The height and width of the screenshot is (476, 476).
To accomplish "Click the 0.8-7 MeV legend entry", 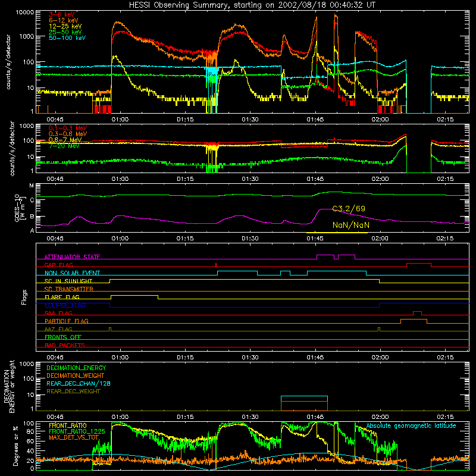I will 65,140.
